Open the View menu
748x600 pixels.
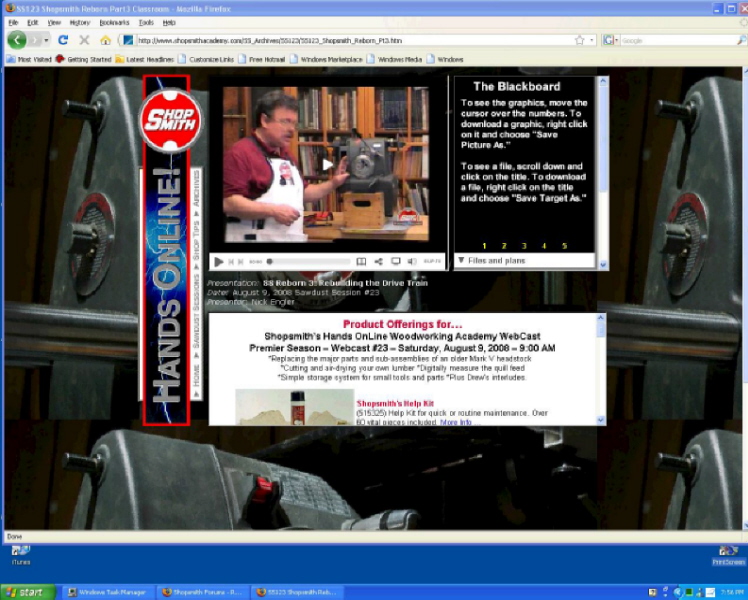(x=54, y=22)
